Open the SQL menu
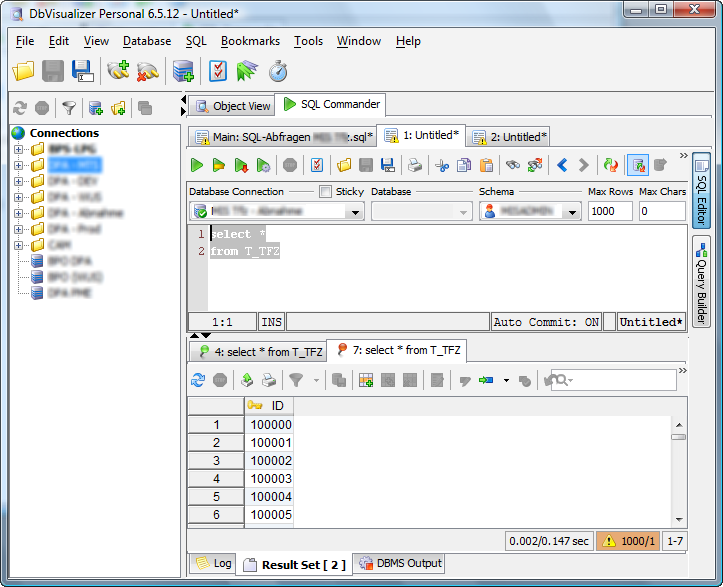This screenshot has width=723, height=587. 196,41
